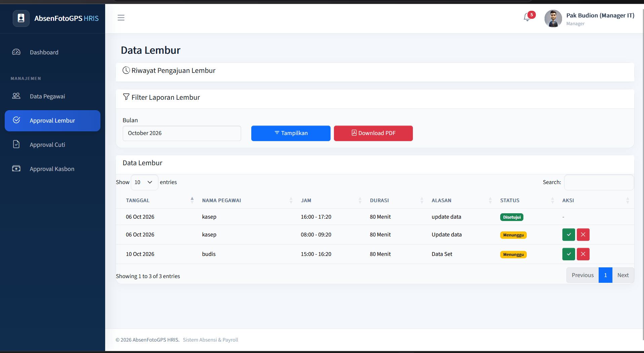The height and width of the screenshot is (353, 644).
Task: Click the Pak Budion avatar picture
Action: pos(553,18)
